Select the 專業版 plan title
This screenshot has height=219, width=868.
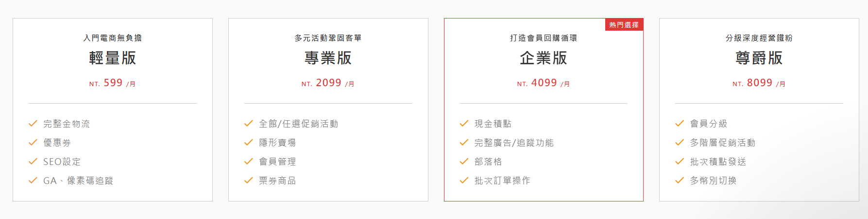(328, 58)
